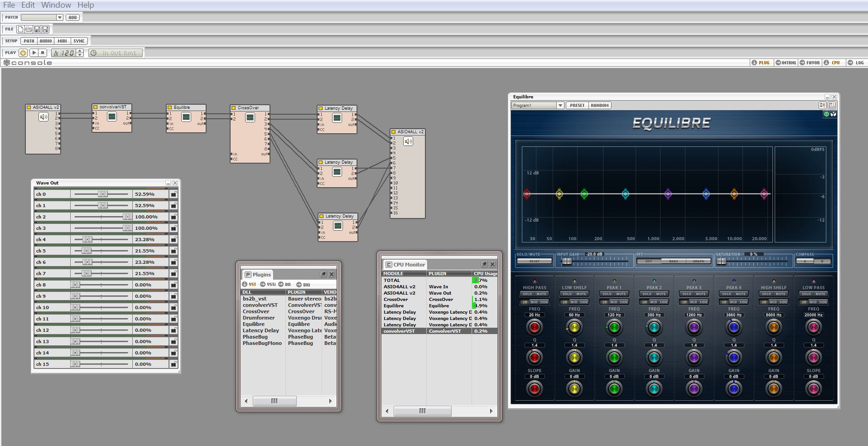
Task: Click the RANDOM button in Equilibre
Action: pos(600,105)
